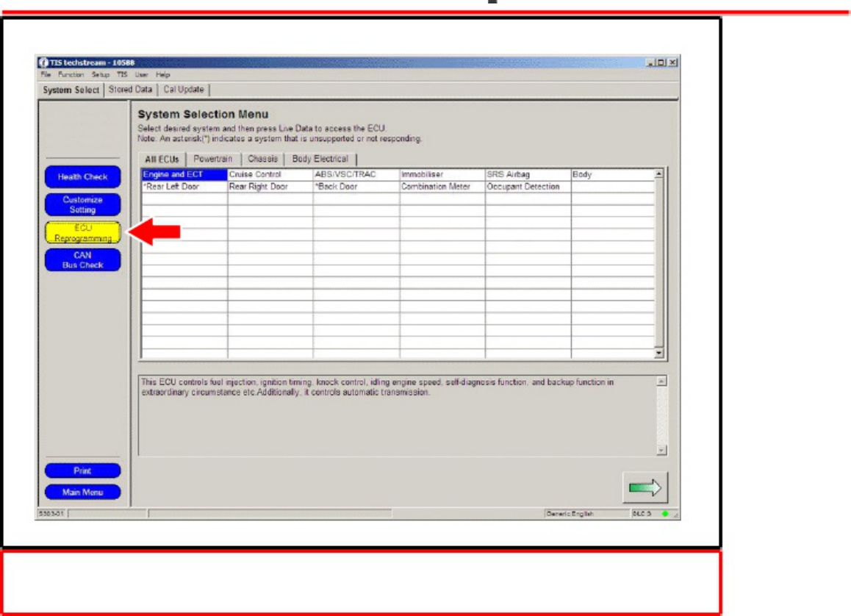851x616 pixels.
Task: Open the TIS menu
Action: 122,75
